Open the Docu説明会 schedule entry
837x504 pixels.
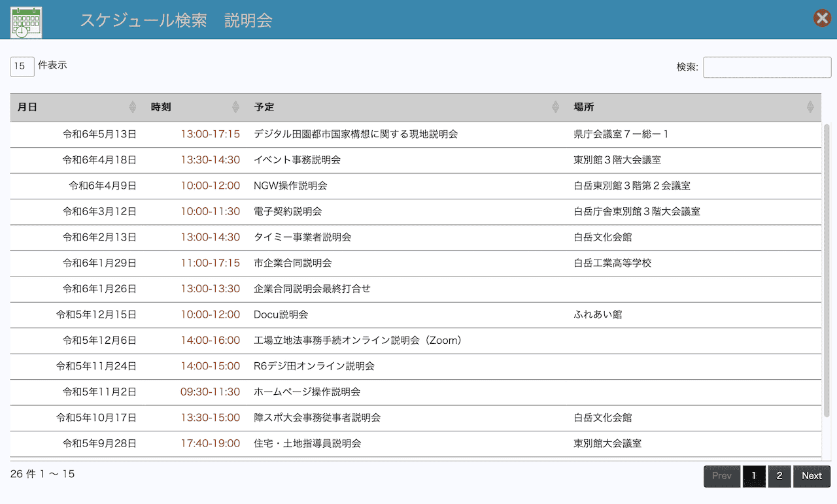click(x=281, y=314)
